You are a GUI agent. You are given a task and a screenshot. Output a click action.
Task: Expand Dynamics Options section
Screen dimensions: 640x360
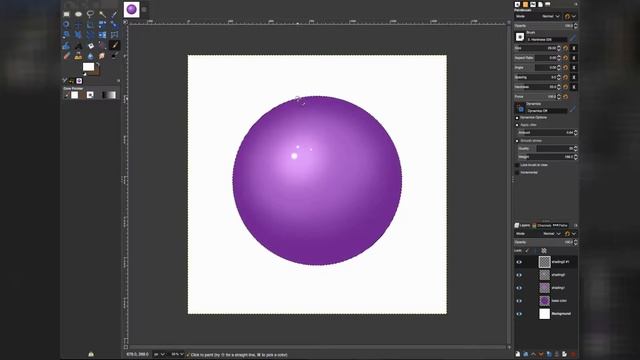pyautogui.click(x=517, y=118)
